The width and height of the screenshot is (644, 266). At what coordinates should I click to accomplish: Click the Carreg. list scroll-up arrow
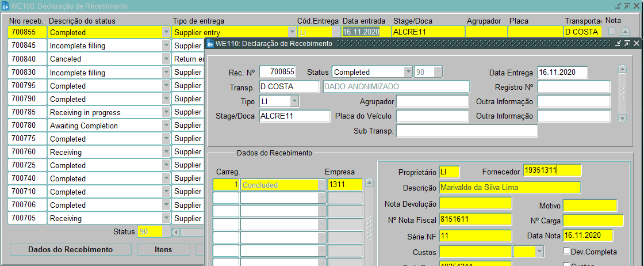tap(370, 183)
